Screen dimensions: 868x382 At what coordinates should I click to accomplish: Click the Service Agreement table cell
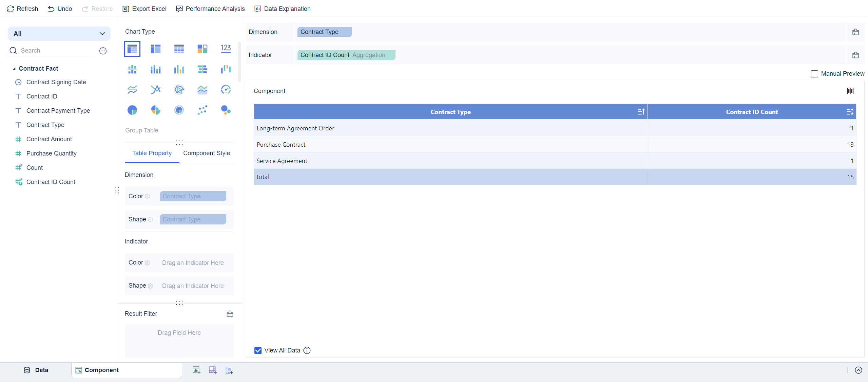pyautogui.click(x=450, y=161)
